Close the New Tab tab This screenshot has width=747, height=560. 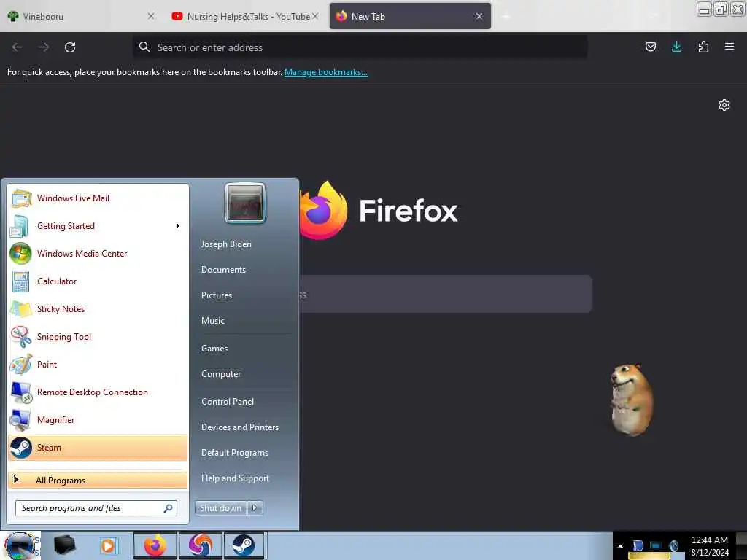click(x=479, y=16)
